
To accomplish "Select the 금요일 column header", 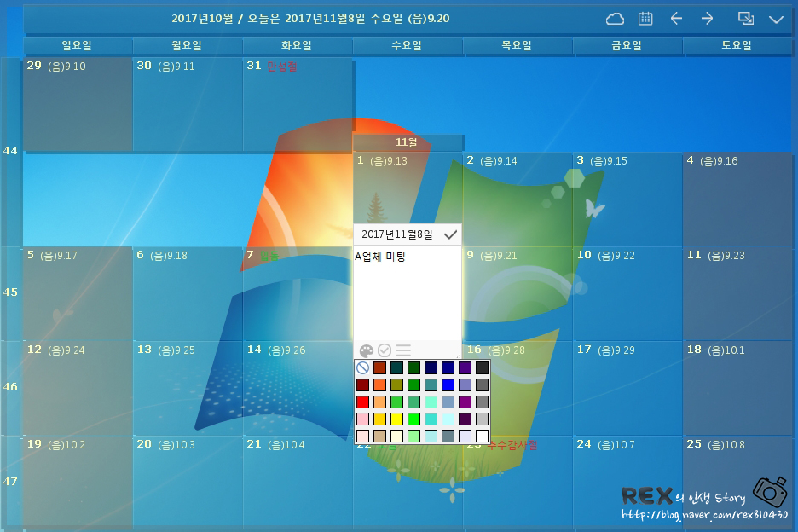I will point(627,45).
